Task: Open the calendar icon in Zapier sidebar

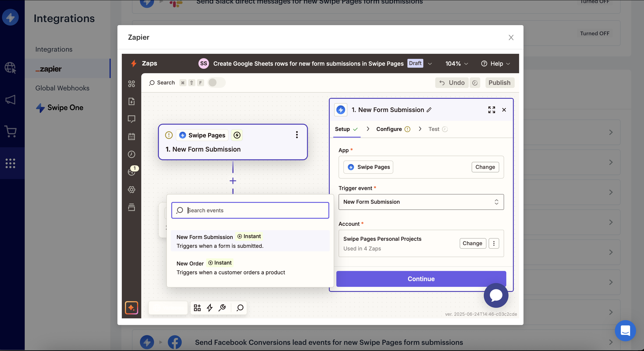Action: [x=131, y=136]
